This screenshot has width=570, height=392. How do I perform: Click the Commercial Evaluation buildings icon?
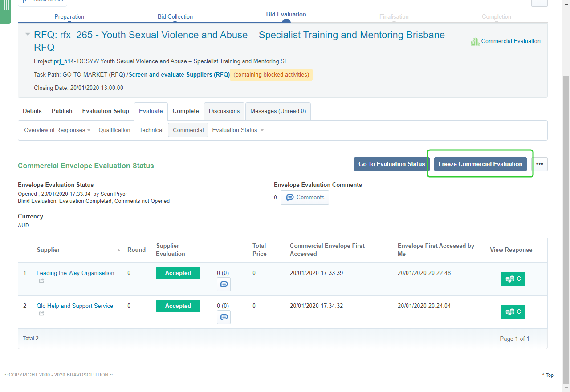click(475, 41)
